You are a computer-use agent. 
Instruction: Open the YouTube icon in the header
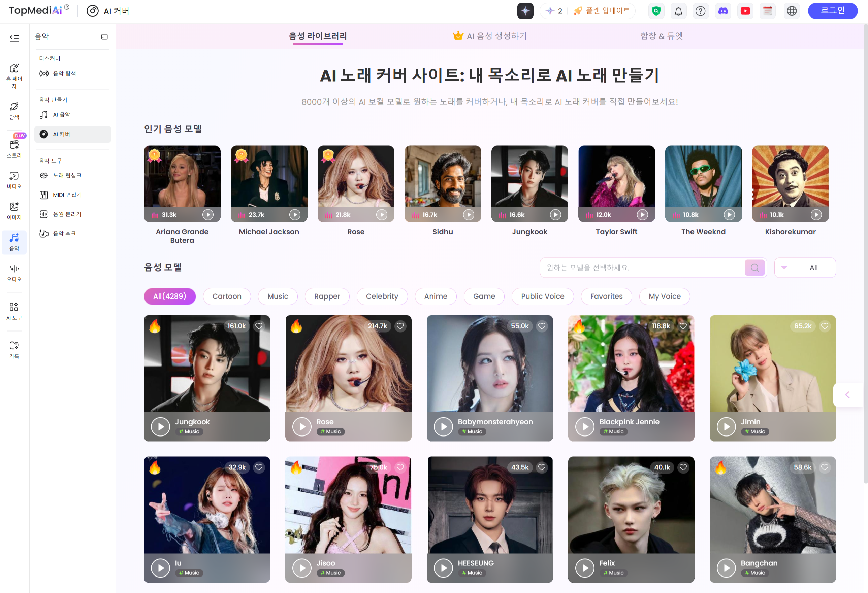745,11
